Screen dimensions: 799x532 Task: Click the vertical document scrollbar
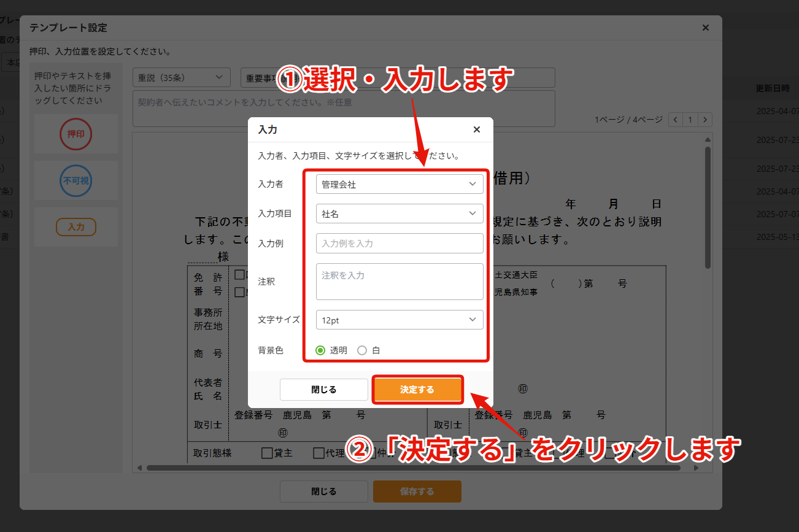point(708,207)
